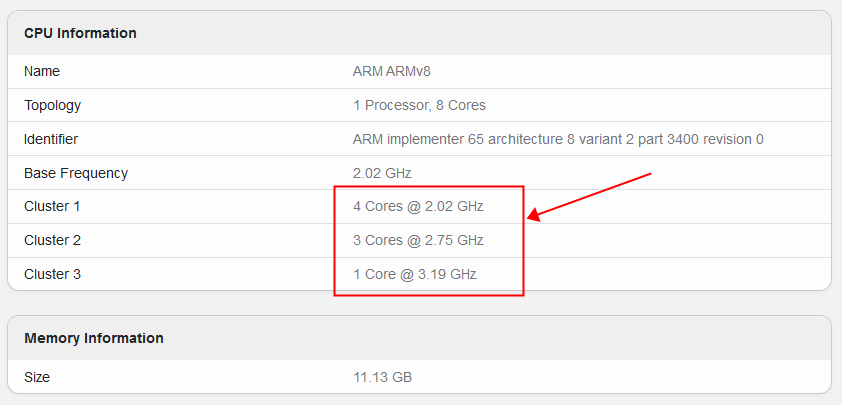Select the 11.13 GB memory size value
842x405 pixels.
click(382, 377)
